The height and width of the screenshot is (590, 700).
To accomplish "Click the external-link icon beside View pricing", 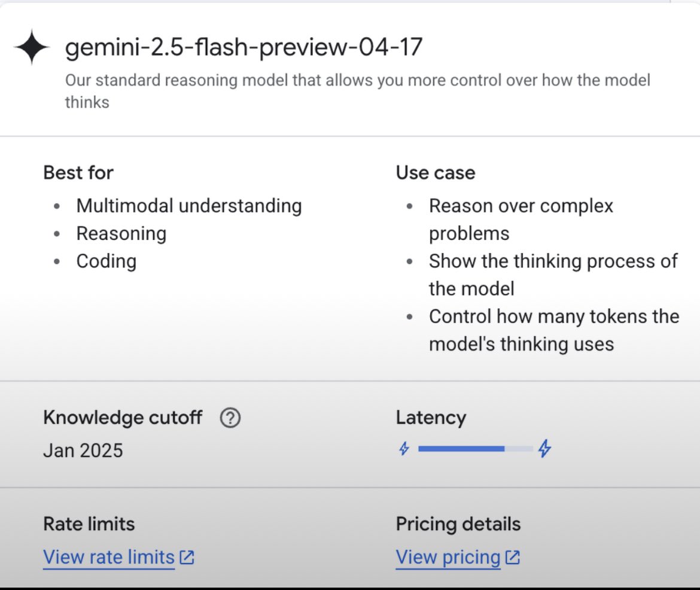I will [x=512, y=558].
